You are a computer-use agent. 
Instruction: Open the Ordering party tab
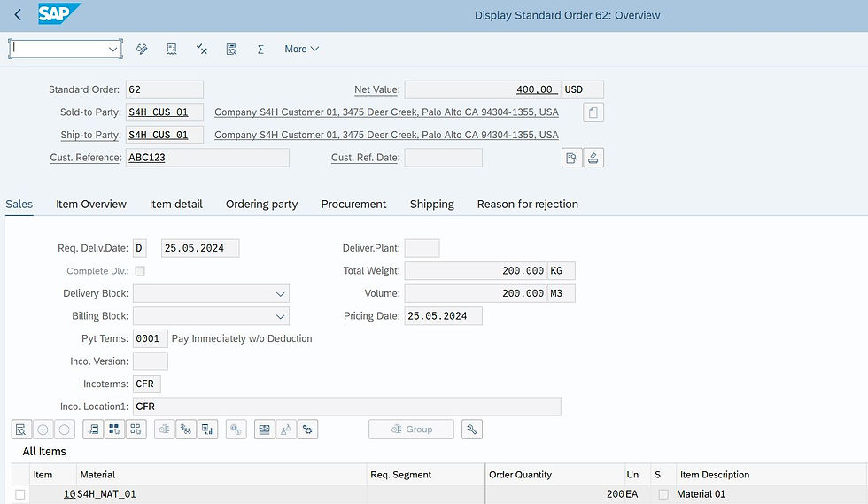262,205
